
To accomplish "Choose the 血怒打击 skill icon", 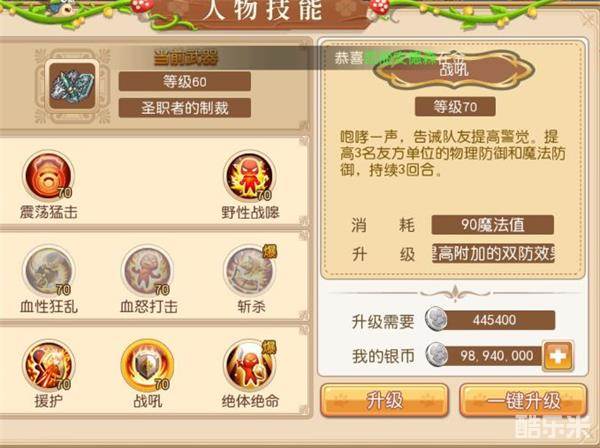I will click(x=147, y=270).
